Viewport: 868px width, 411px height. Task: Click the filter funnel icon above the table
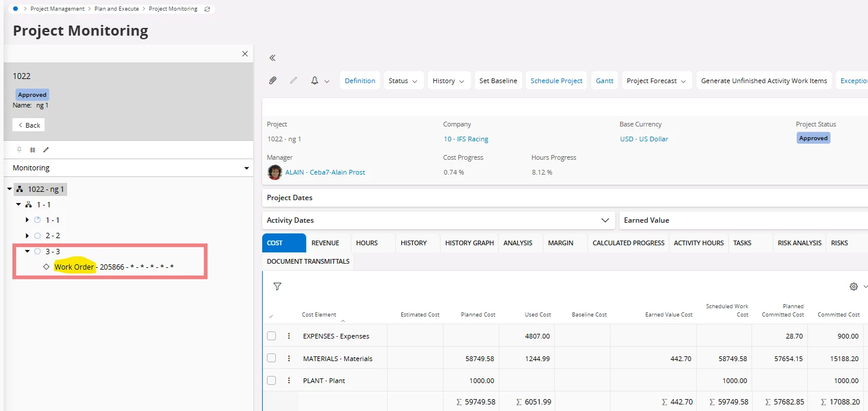coord(277,286)
